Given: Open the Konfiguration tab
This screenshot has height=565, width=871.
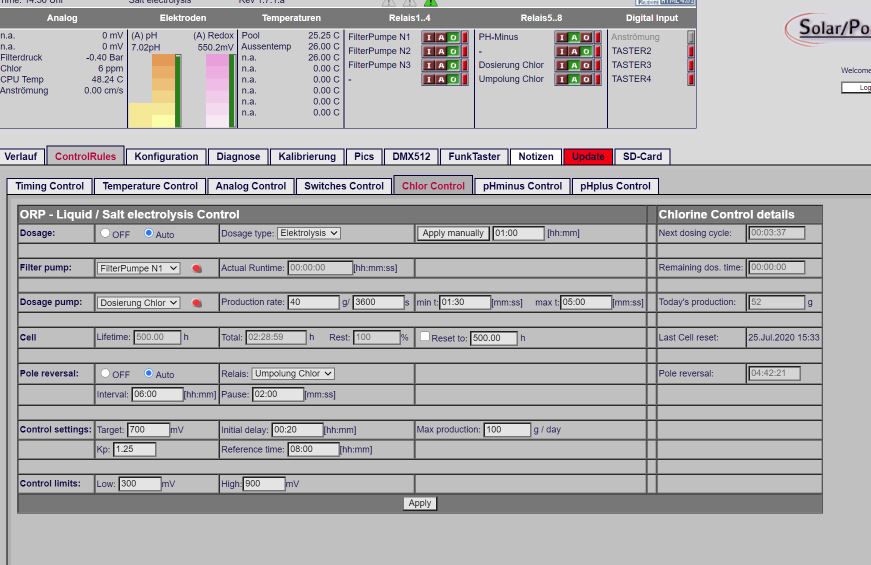Looking at the screenshot, I should 166,157.
